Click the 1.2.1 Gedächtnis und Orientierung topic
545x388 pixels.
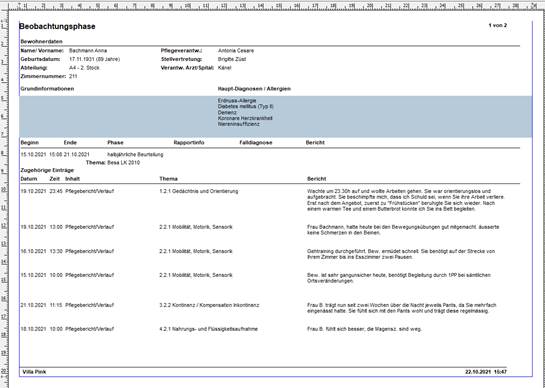(199, 191)
